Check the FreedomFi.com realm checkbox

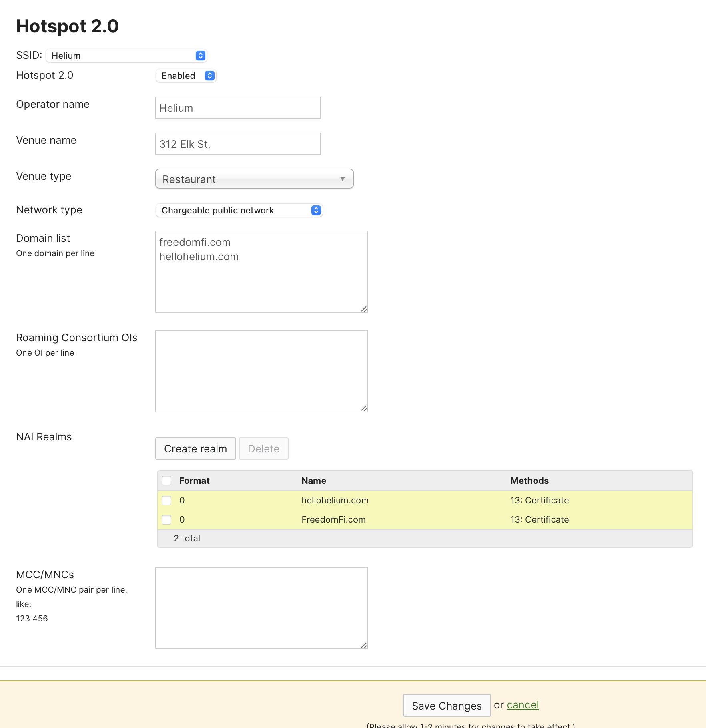pos(166,519)
